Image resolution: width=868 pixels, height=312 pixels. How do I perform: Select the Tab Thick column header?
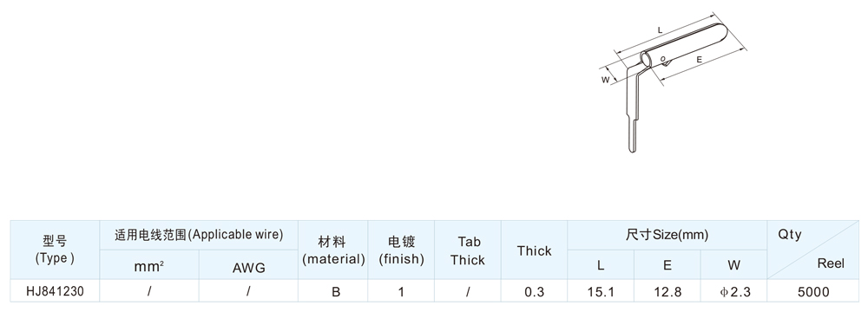coord(468,250)
